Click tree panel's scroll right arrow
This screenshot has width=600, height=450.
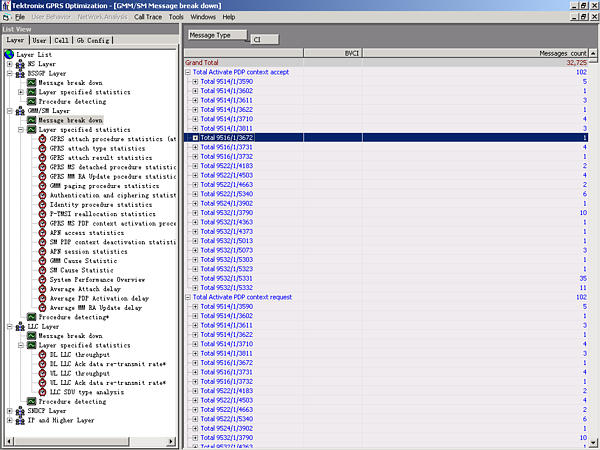pyautogui.click(x=171, y=441)
